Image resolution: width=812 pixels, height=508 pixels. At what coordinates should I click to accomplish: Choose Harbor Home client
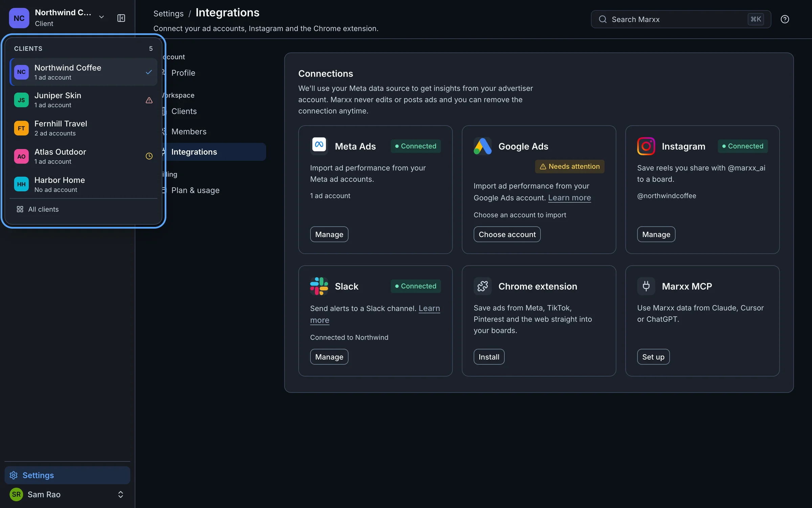tap(84, 184)
